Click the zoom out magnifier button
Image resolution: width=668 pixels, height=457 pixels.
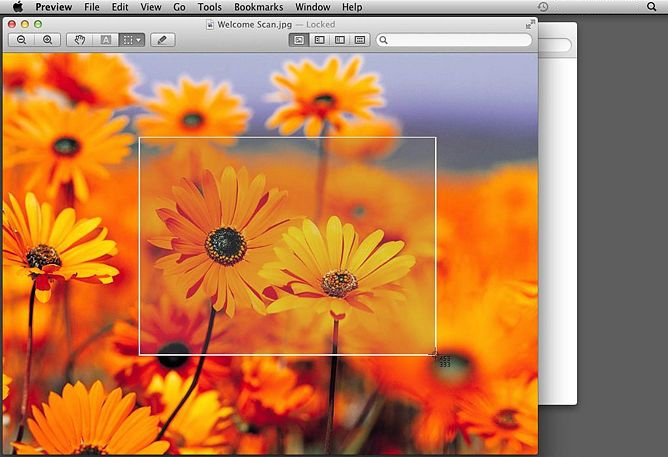point(21,40)
